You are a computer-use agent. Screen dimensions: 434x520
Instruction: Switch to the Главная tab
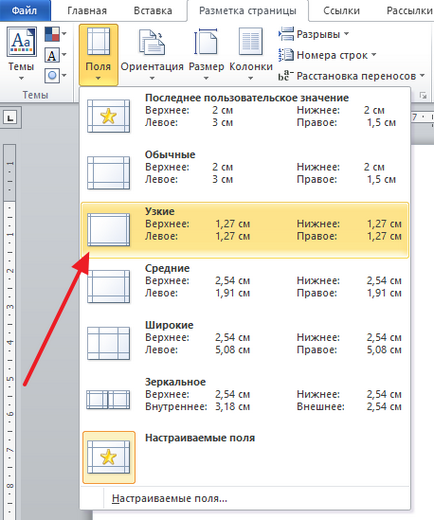(x=87, y=11)
